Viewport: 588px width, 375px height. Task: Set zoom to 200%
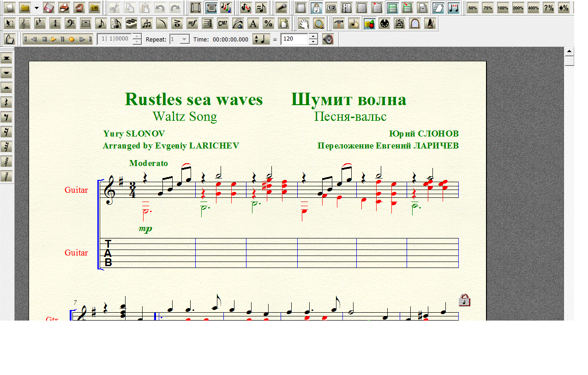[x=518, y=8]
